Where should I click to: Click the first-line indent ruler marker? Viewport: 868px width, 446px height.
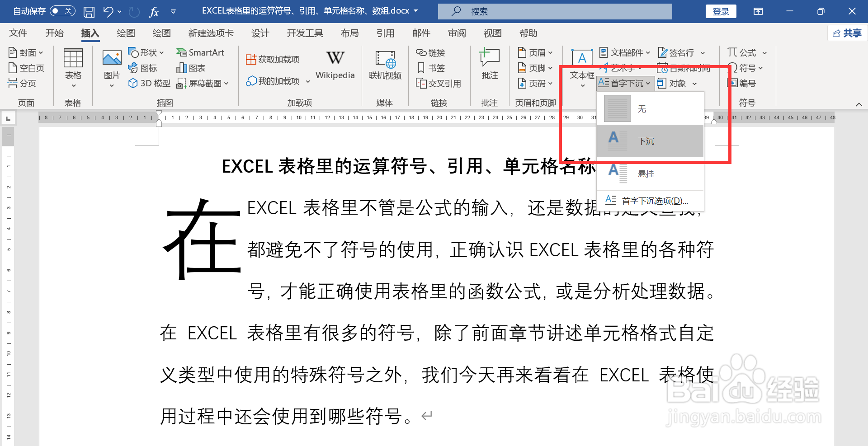159,113
